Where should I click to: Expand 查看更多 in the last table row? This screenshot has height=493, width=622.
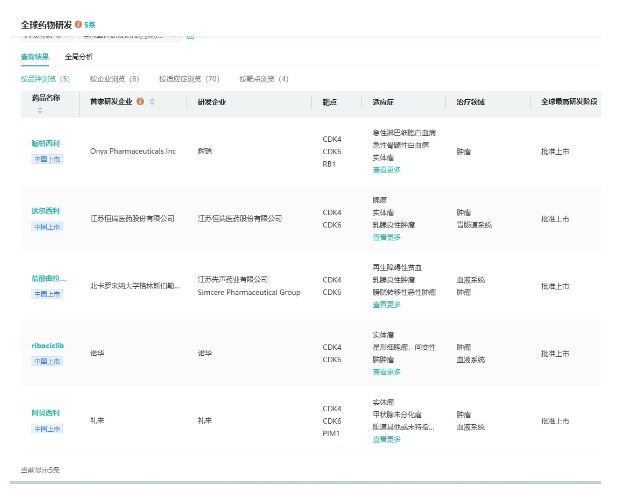coord(387,439)
